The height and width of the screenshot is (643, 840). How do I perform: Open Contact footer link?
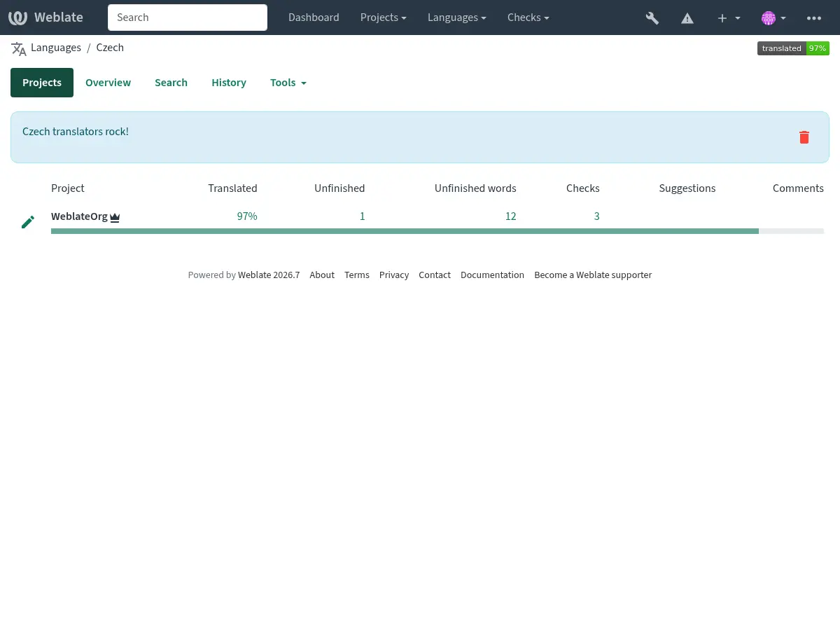[435, 275]
